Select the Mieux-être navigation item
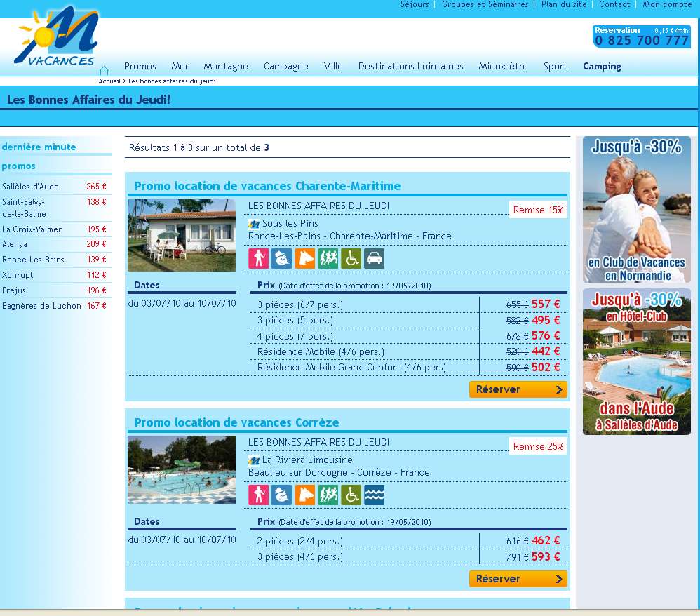The width and height of the screenshot is (700, 616). 503,66
